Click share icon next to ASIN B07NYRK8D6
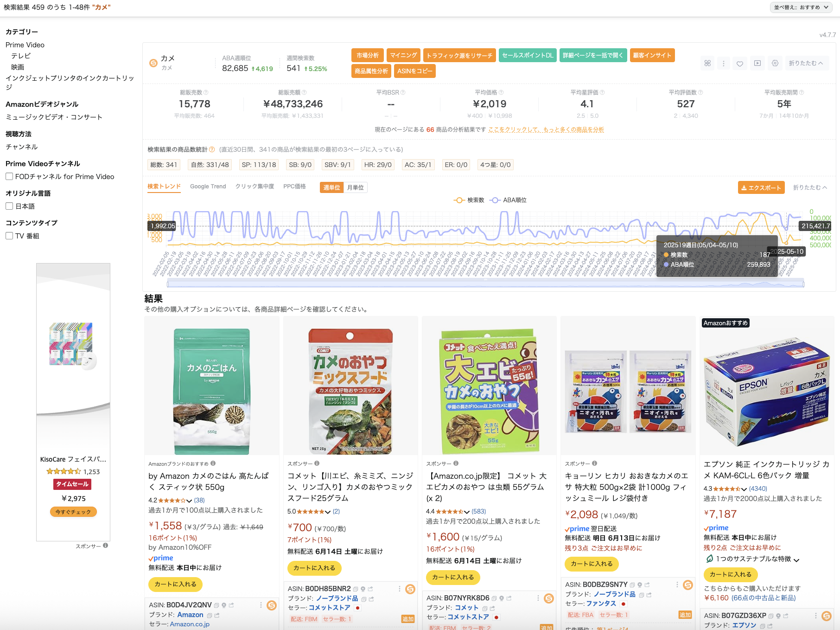Screen dimensions: 840x630 click(509, 598)
